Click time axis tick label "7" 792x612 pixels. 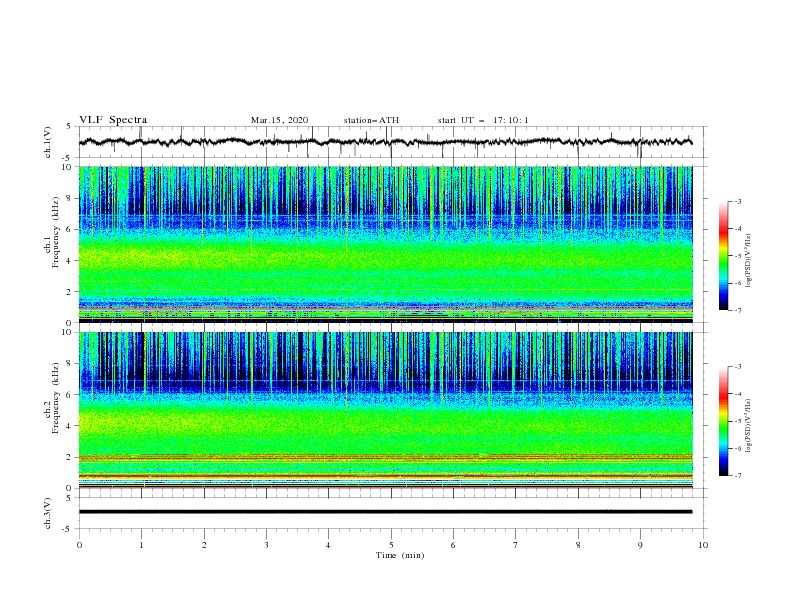click(516, 545)
